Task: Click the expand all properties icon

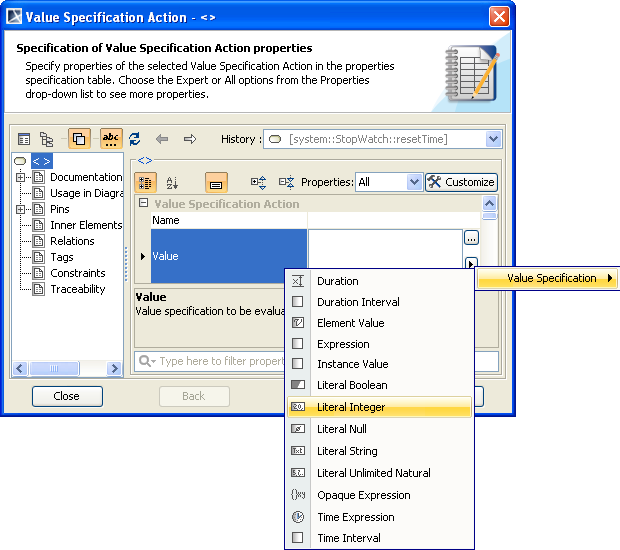Action: 258,182
